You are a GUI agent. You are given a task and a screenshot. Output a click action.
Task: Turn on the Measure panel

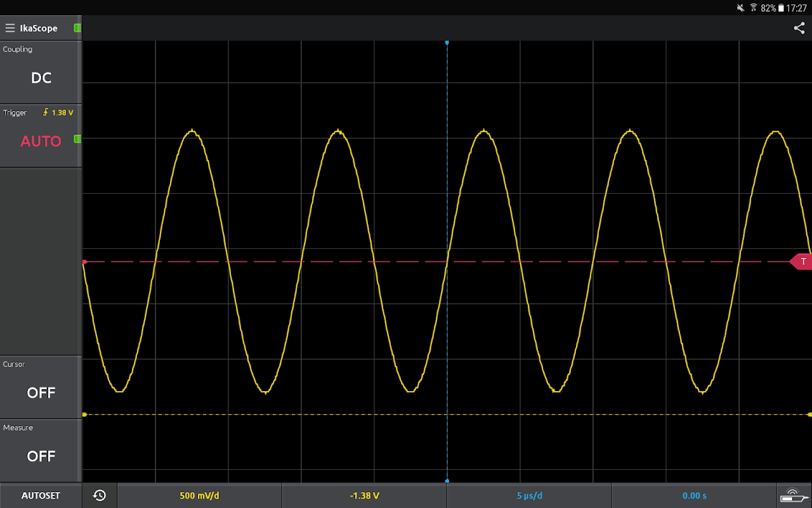click(41, 450)
